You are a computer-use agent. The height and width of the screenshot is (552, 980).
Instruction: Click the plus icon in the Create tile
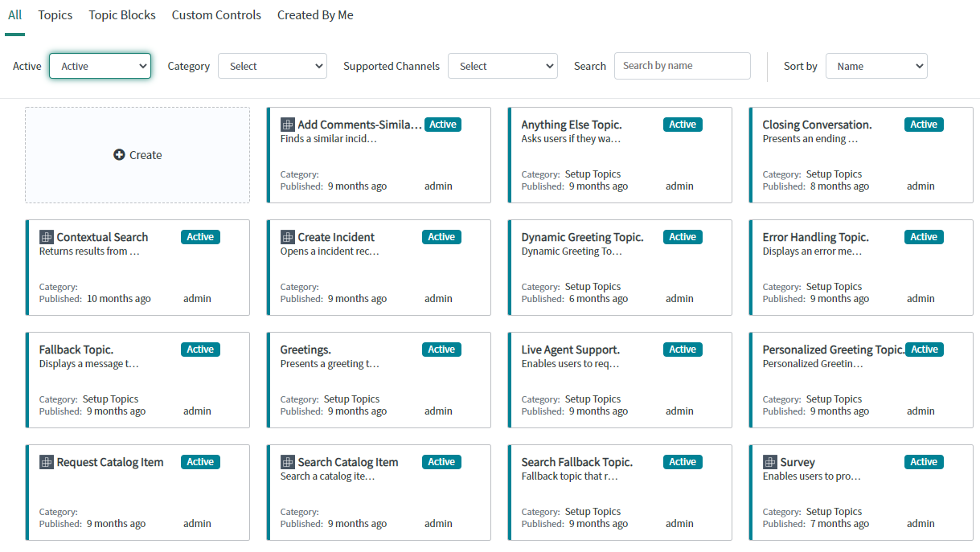(x=119, y=155)
